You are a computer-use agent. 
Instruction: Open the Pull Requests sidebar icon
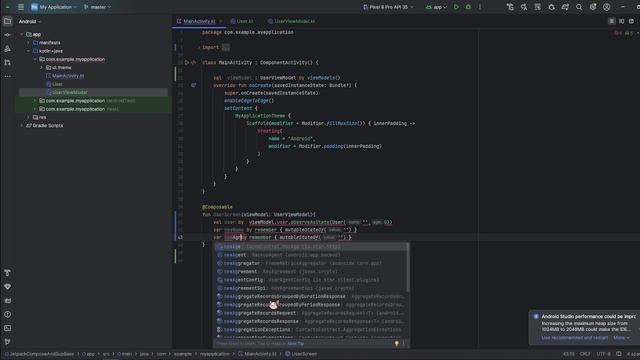[x=7, y=62]
